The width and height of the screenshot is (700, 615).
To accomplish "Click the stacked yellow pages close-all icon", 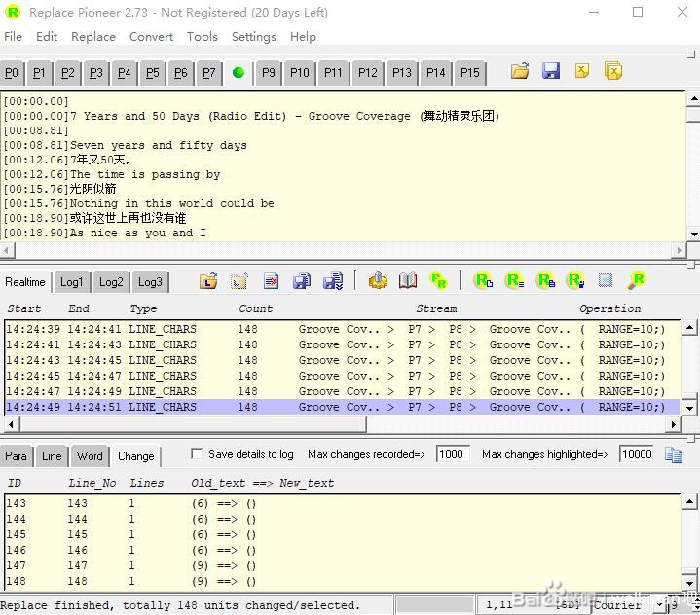I will click(613, 70).
